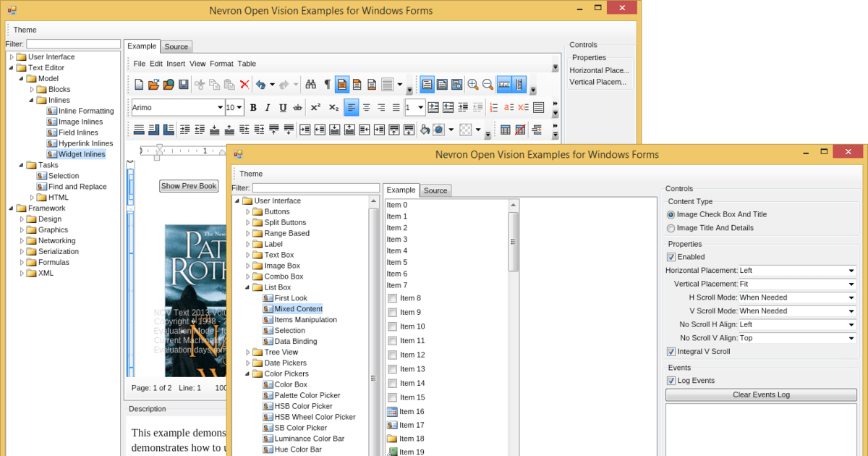Click the New document icon
Viewport: 868px width, 456px height.
(139, 85)
